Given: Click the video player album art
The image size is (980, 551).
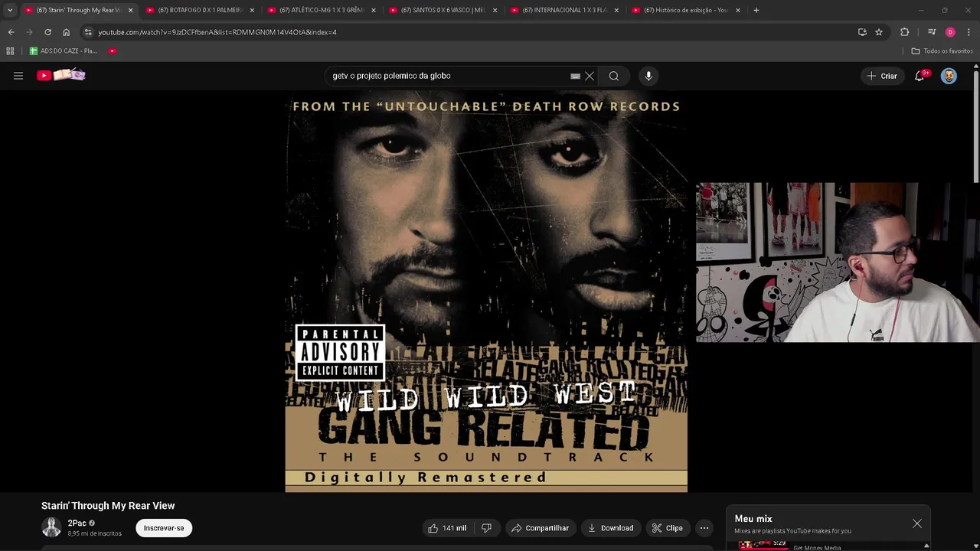Looking at the screenshot, I should 486,291.
